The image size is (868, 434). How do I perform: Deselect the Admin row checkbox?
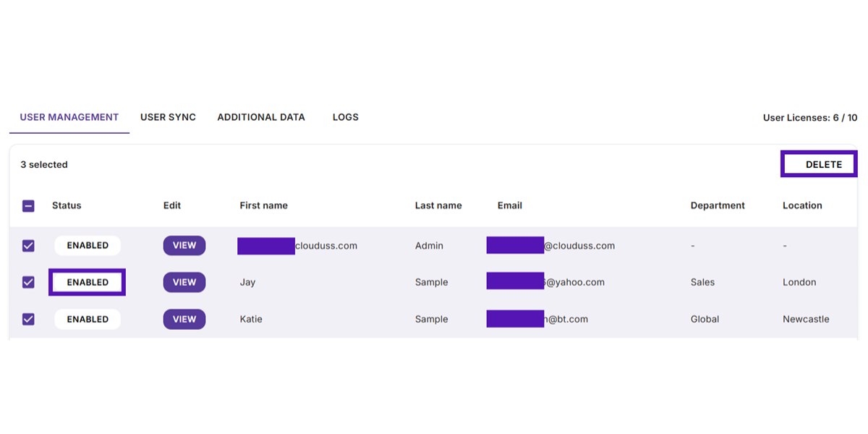click(28, 245)
